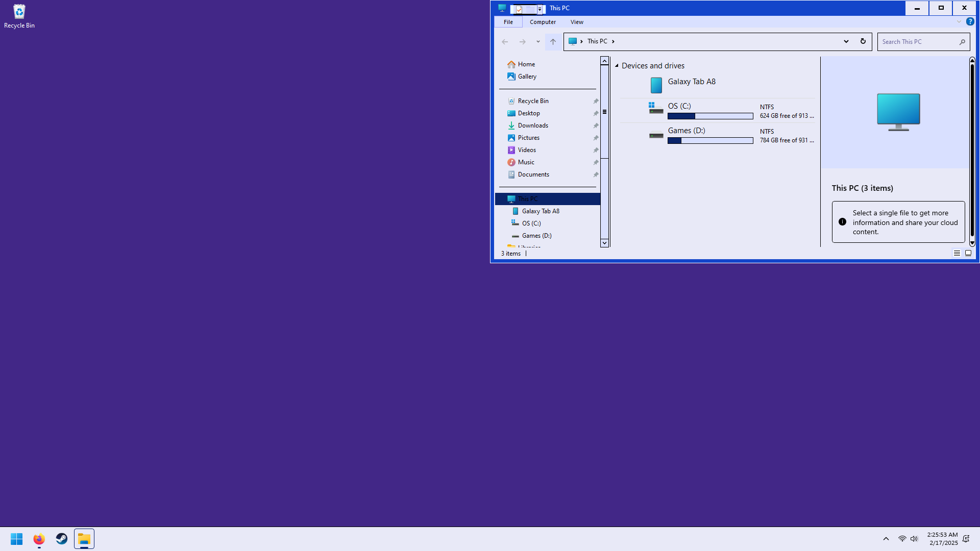
Task: Switch to Large icons view in status bar
Action: point(968,253)
